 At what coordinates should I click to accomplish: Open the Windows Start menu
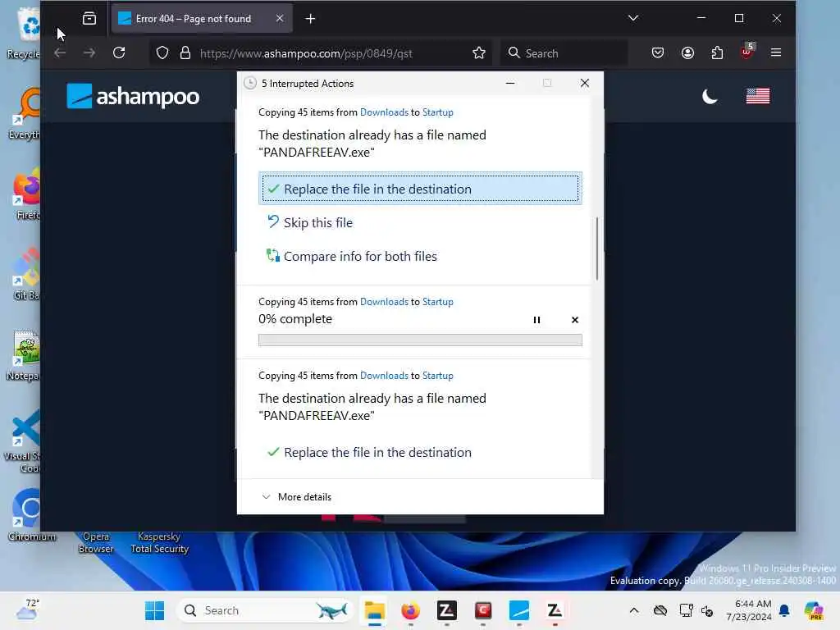(155, 610)
